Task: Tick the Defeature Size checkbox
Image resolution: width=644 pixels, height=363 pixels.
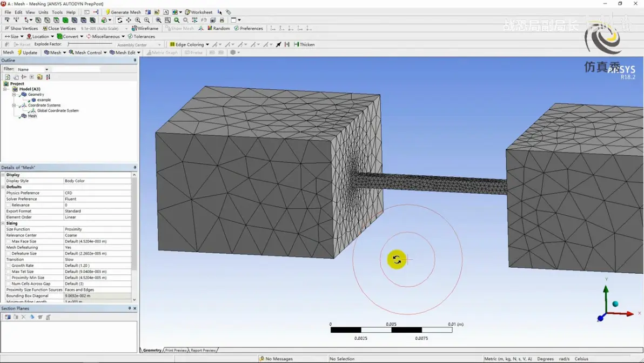Action: pos(8,254)
